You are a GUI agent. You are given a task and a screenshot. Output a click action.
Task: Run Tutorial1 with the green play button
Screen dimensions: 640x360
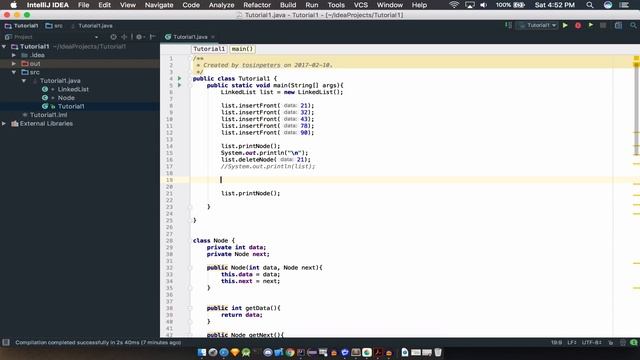(565, 25)
